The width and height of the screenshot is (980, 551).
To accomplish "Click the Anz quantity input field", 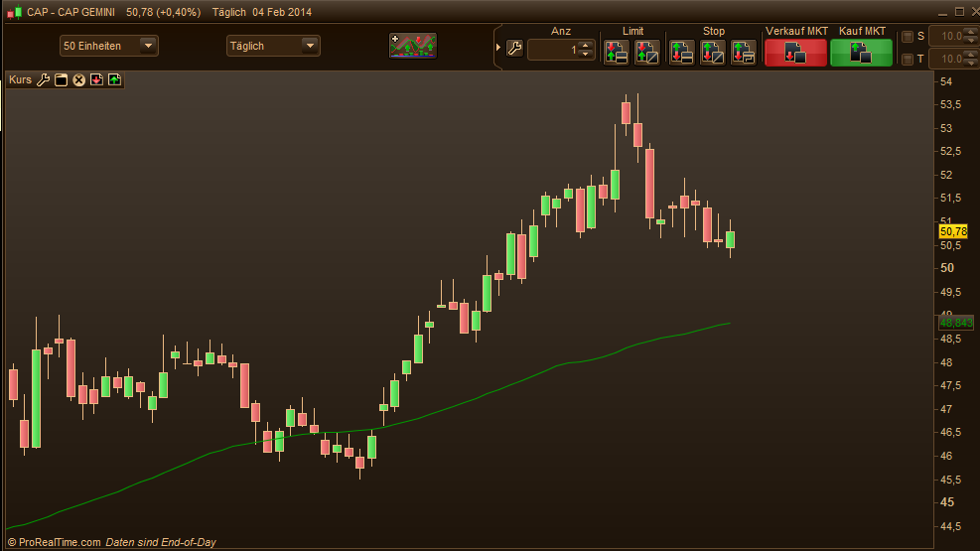I will tap(553, 50).
